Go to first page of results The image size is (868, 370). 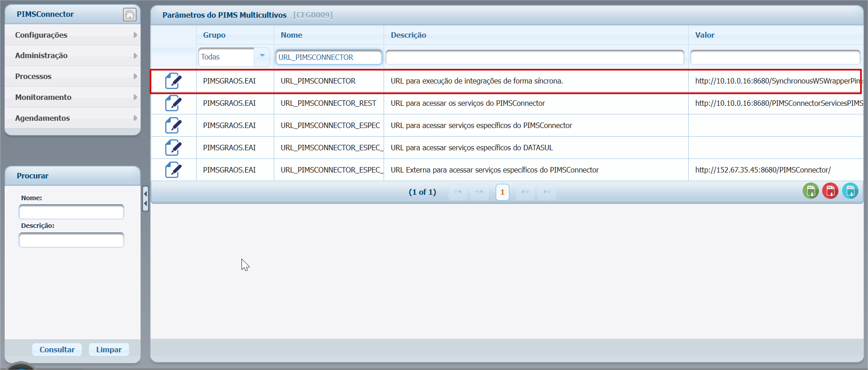pos(459,192)
